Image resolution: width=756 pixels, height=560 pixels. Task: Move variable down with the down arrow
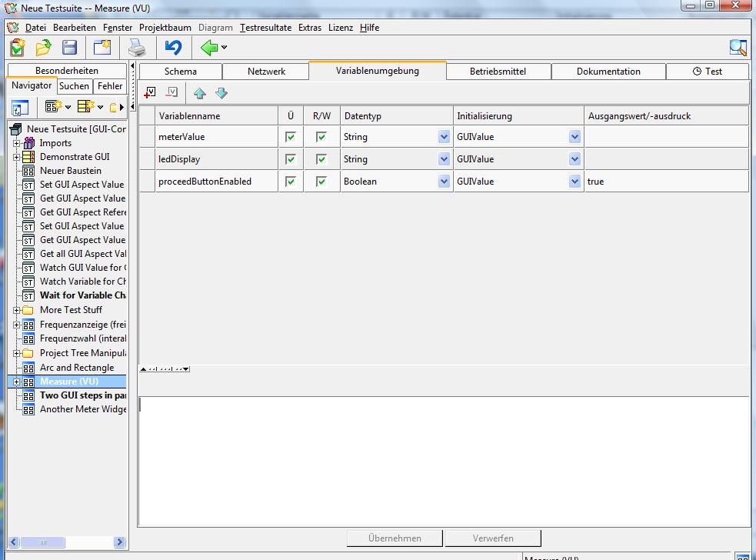[x=221, y=93]
